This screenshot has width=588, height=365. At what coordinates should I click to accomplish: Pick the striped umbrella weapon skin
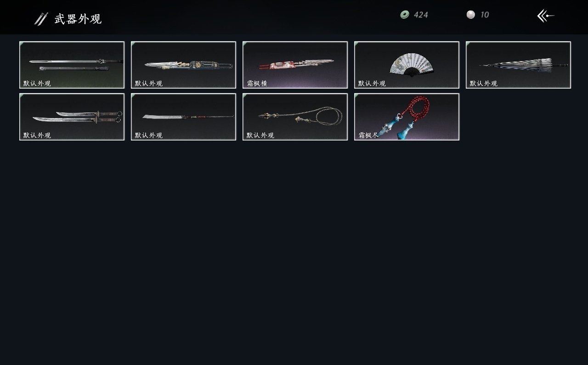click(x=518, y=65)
